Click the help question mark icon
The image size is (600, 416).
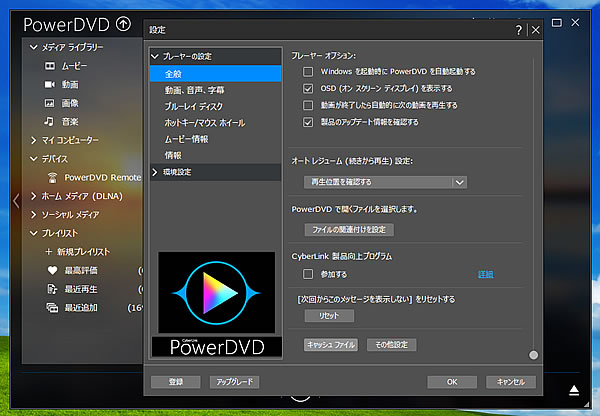coord(518,30)
